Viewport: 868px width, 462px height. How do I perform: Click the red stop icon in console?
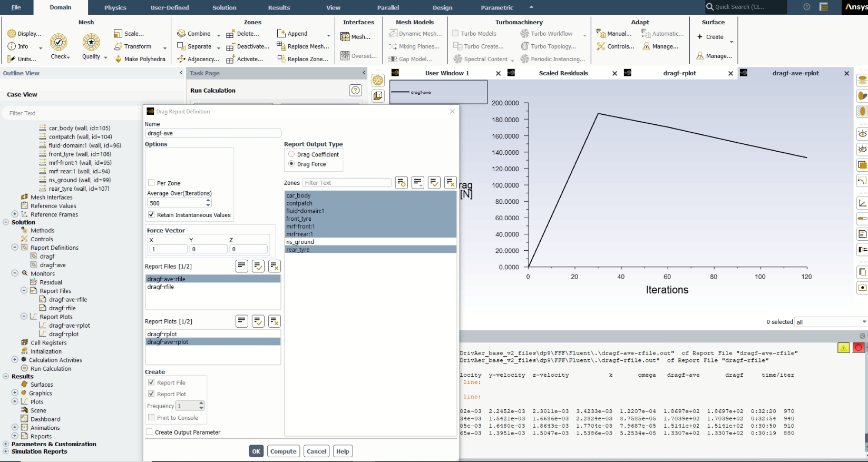[x=859, y=348]
